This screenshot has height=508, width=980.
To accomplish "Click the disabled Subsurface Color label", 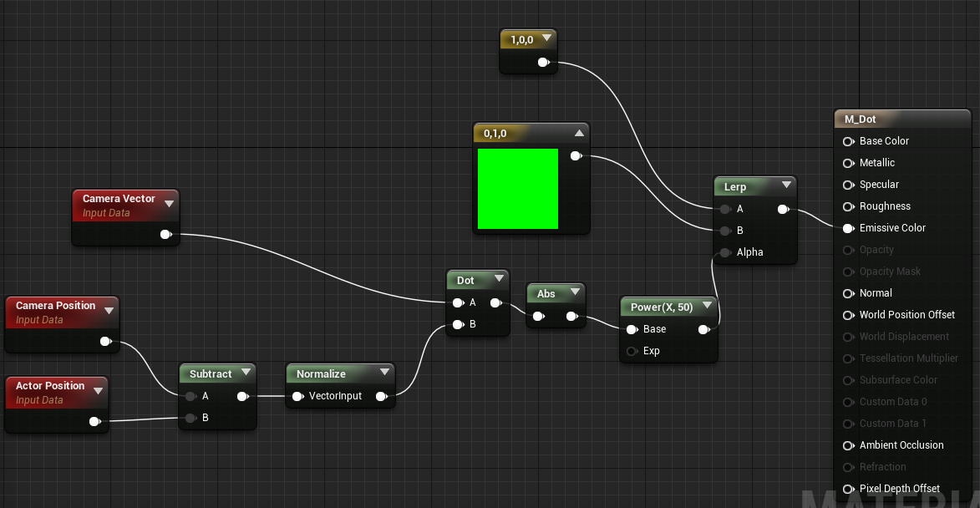I will click(898, 380).
